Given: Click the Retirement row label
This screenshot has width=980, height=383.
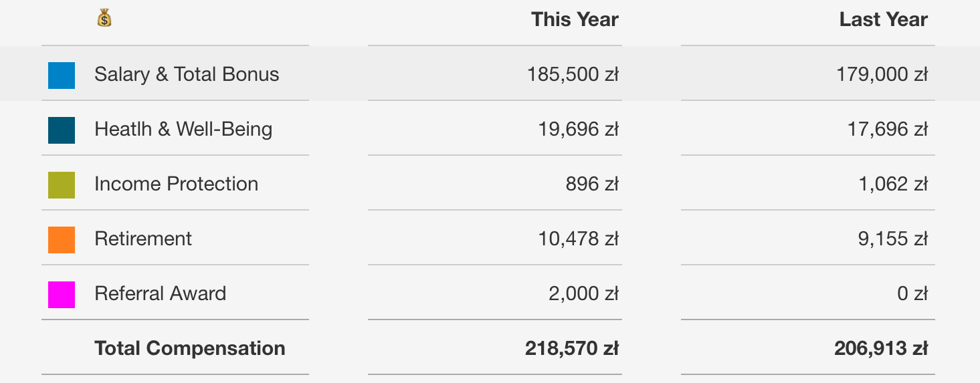Looking at the screenshot, I should click(143, 239).
